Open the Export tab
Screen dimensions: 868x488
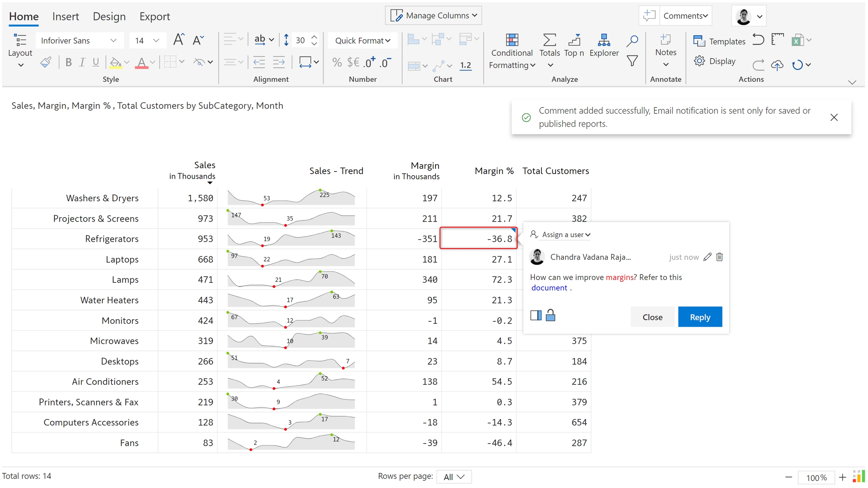154,17
